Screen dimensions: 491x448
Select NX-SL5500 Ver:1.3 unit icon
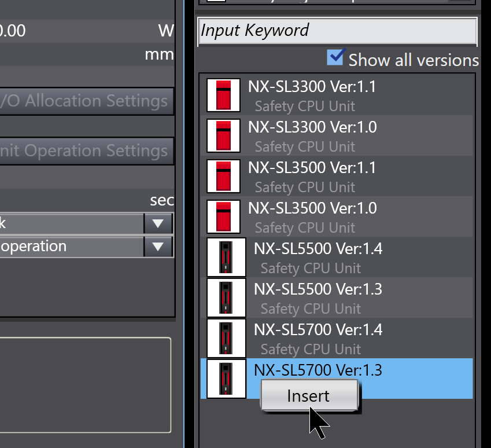226,298
